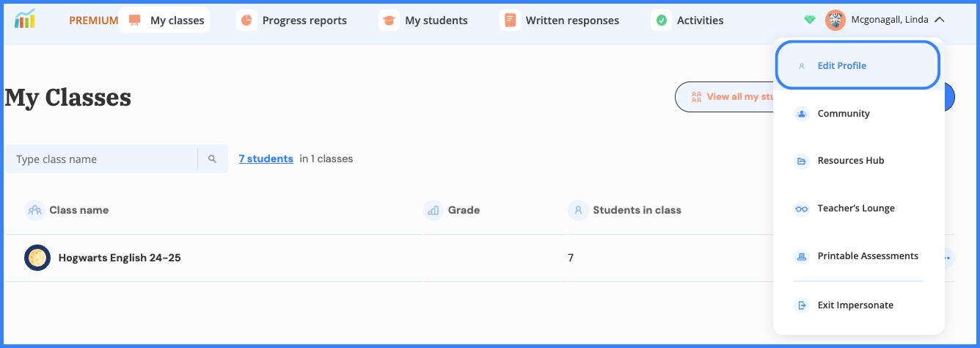Click the Class name column icon
980x348 pixels.
[x=34, y=211]
